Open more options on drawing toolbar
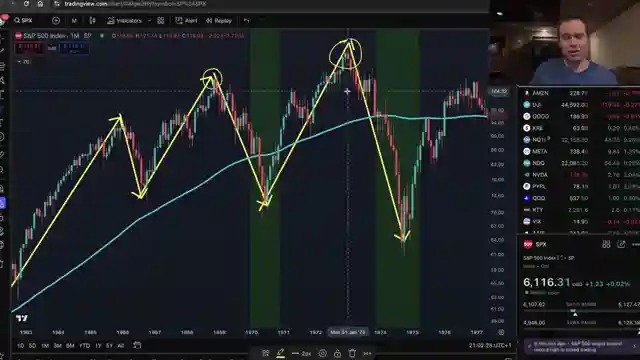 coord(367,353)
